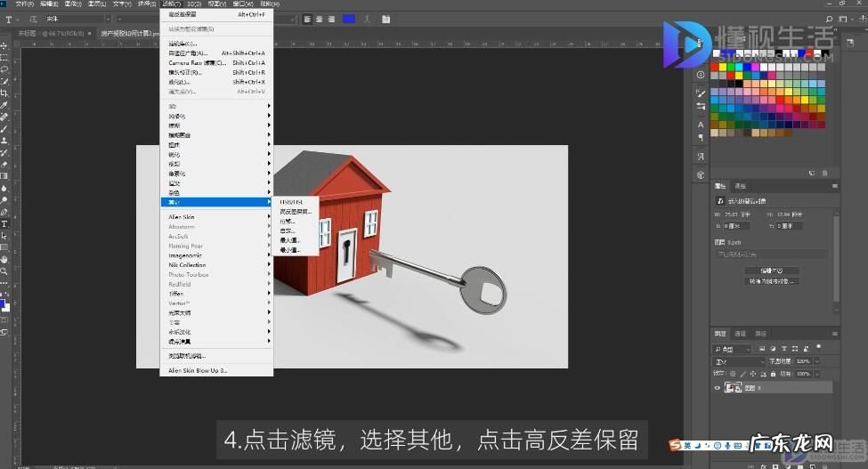Open the collapsed Character panel (A) icon
This screenshot has width=868, height=469.
coord(701,125)
